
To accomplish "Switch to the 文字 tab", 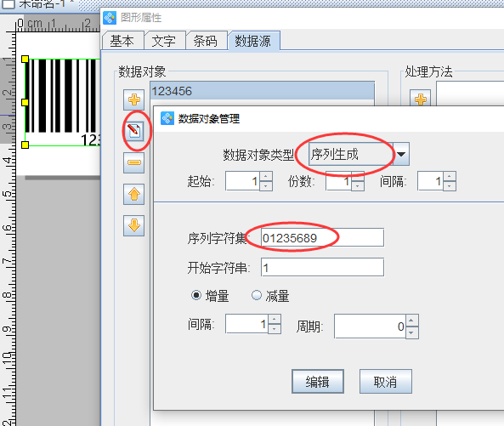I will (163, 41).
